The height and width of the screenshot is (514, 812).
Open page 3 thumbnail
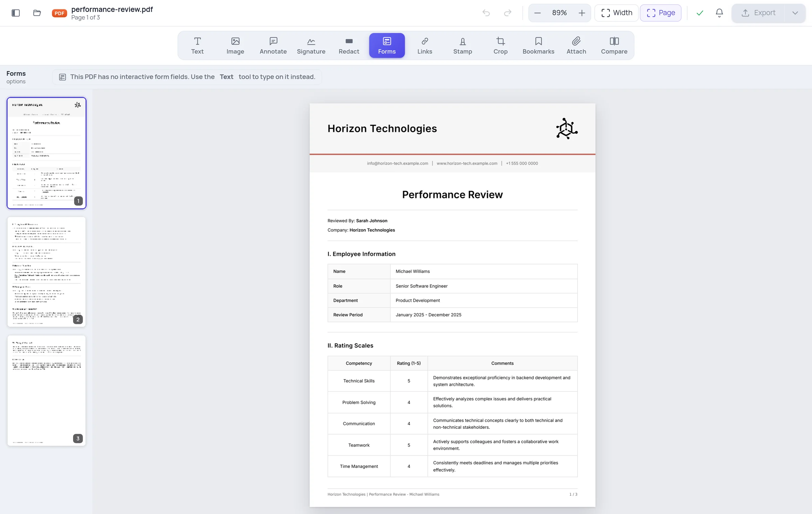tap(47, 391)
